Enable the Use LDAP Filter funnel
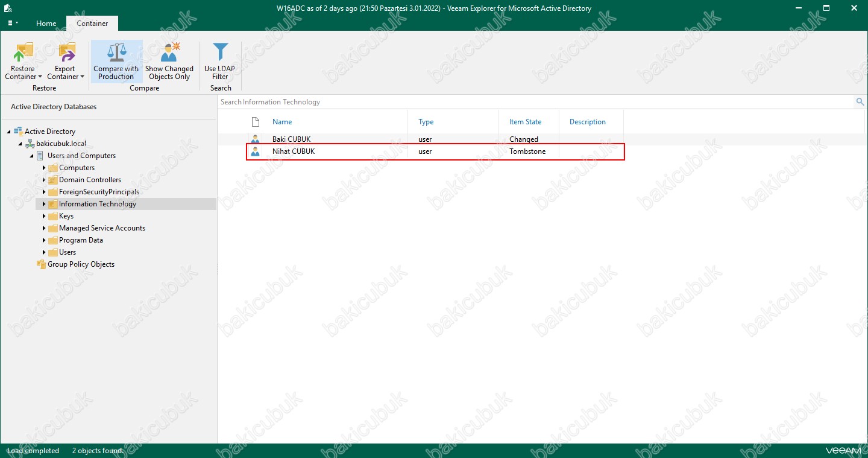This screenshot has width=868, height=458. (220, 52)
